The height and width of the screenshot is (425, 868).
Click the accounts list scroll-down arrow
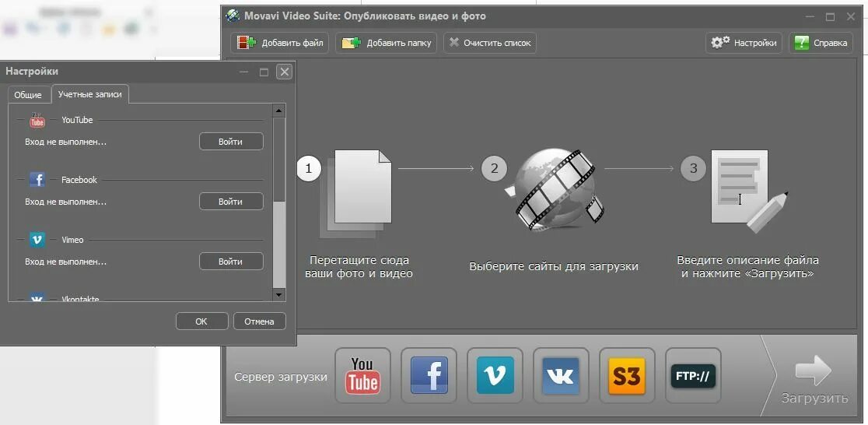279,295
